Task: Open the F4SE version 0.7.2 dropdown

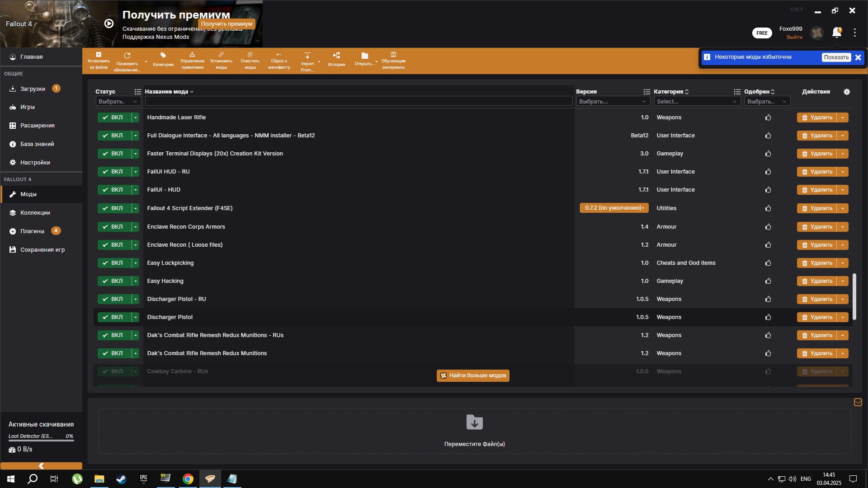Action: pyautogui.click(x=614, y=208)
